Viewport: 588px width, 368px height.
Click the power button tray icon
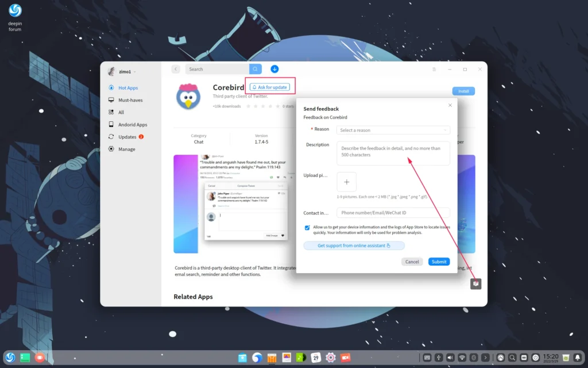(536, 358)
